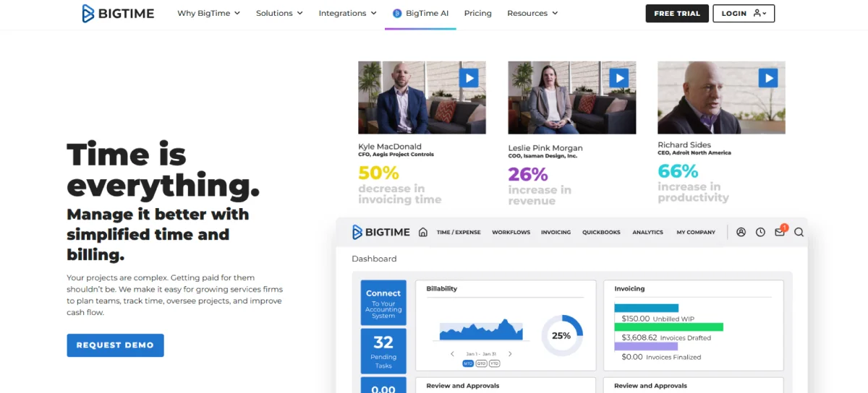Click the green Invoices Drafted bar
Image resolution: width=868 pixels, height=393 pixels.
tap(669, 327)
